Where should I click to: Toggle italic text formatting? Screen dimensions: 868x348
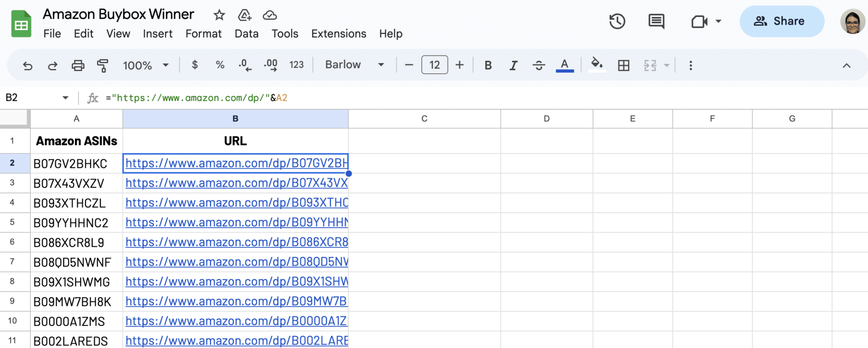click(x=513, y=65)
